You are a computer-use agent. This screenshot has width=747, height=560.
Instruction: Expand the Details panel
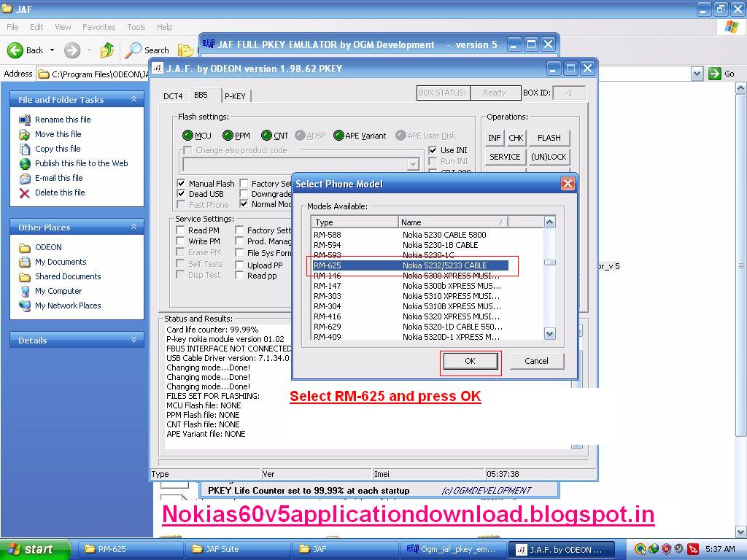pyautogui.click(x=134, y=340)
